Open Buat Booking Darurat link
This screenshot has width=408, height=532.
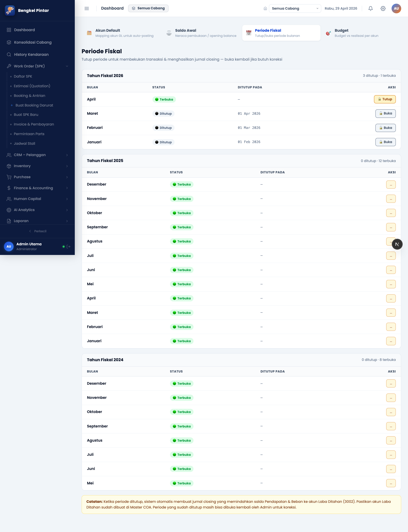pyautogui.click(x=34, y=105)
